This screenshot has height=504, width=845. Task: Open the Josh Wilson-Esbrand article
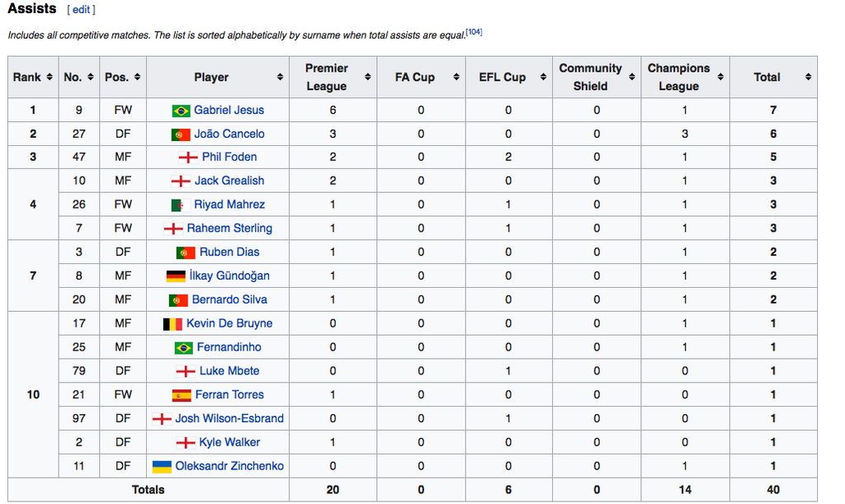(229, 419)
